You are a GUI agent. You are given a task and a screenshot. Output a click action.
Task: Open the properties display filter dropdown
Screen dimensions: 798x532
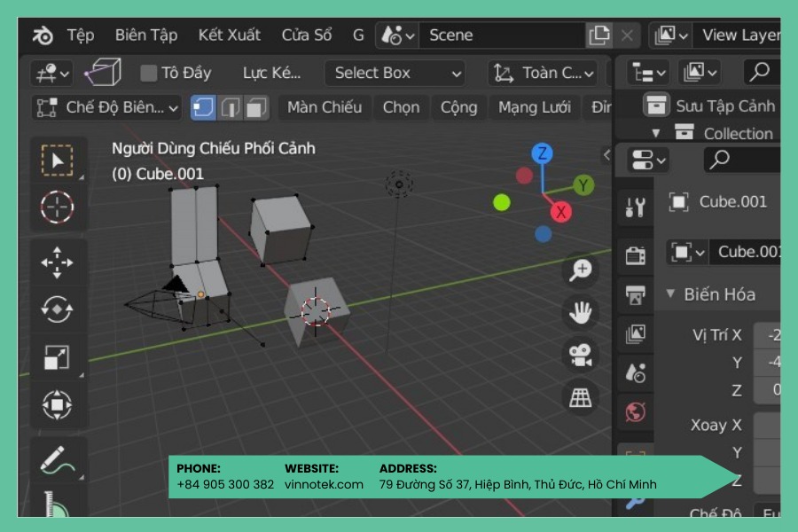(x=648, y=160)
